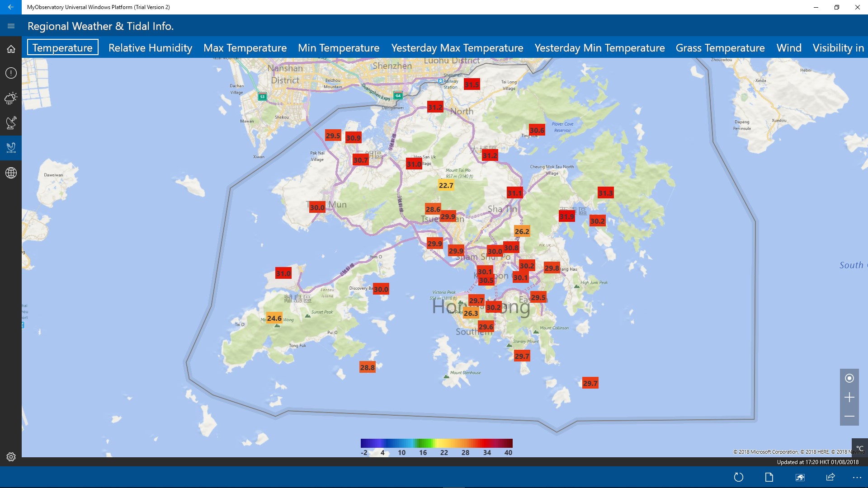Viewport: 868px width, 488px height.
Task: Open the radar satellite dish icon
Action: (x=11, y=122)
